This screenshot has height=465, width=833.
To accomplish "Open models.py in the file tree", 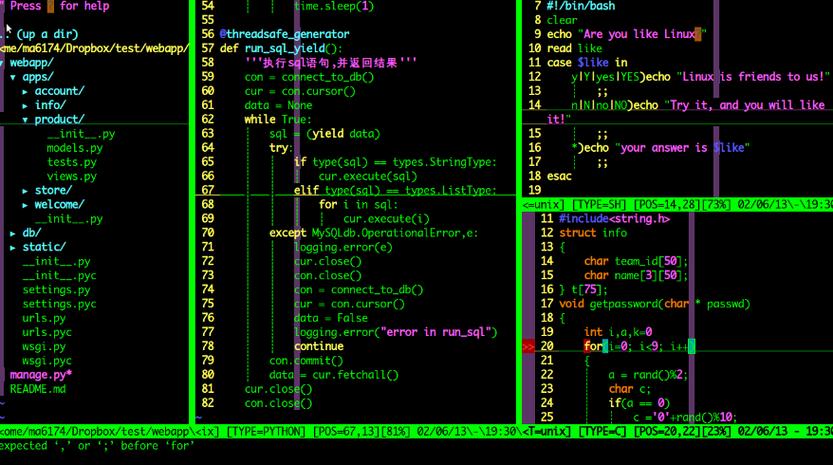I will (x=74, y=148).
